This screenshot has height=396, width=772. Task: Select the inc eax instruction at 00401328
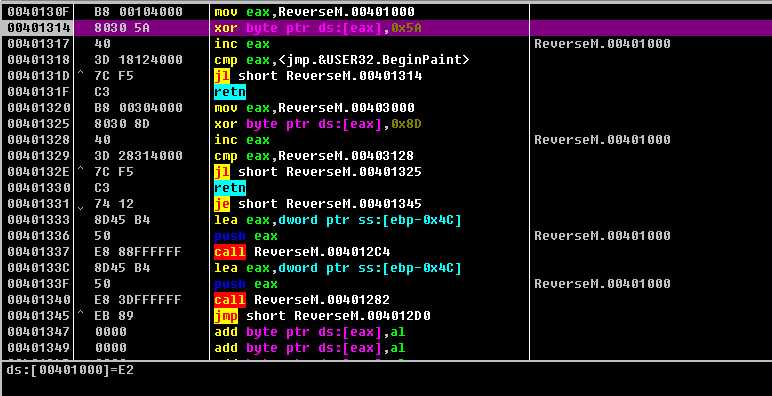[x=242, y=140]
